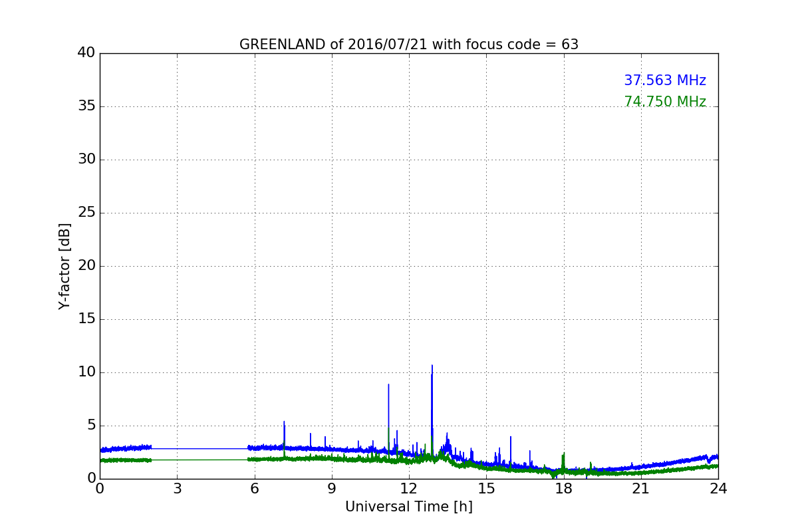Screen dimensions: 798x532
Task: Click x-axis tick label 18
Action: [x=564, y=489]
